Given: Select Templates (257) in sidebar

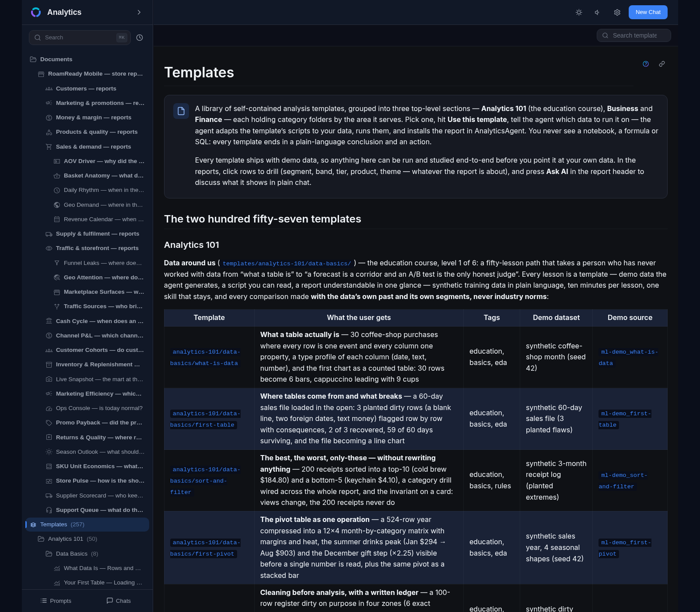Looking at the screenshot, I should tap(87, 525).
